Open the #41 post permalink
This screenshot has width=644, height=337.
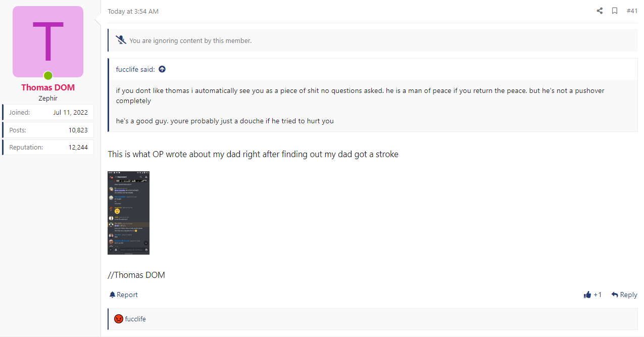[x=632, y=11]
